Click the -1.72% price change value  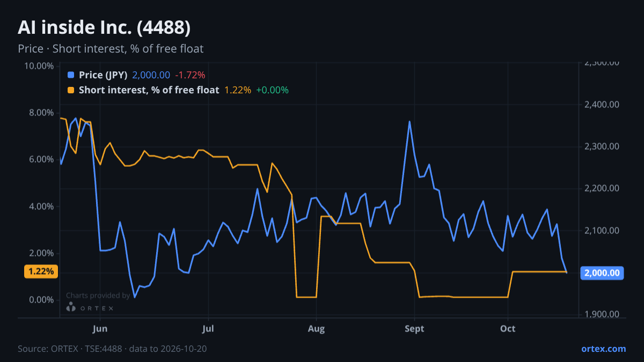pyautogui.click(x=190, y=75)
